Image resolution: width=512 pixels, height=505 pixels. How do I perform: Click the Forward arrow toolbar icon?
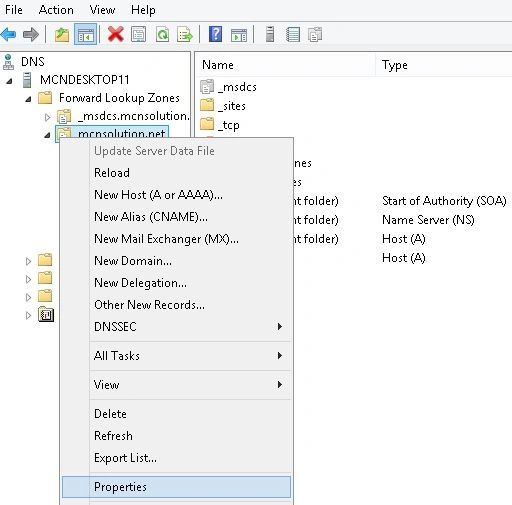31,34
